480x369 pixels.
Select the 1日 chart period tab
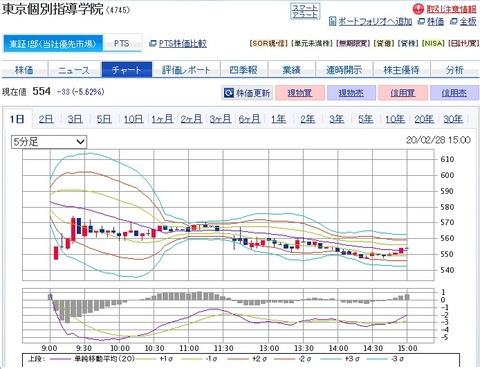click(17, 119)
